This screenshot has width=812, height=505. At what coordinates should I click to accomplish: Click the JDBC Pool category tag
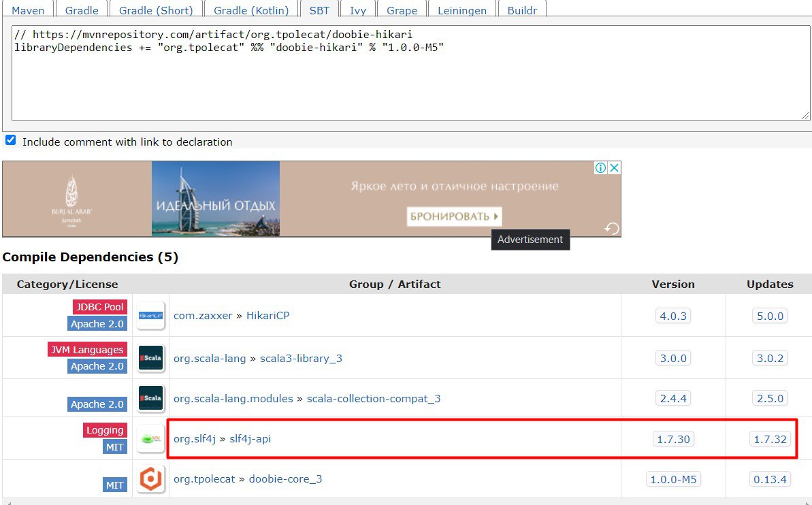click(x=99, y=307)
